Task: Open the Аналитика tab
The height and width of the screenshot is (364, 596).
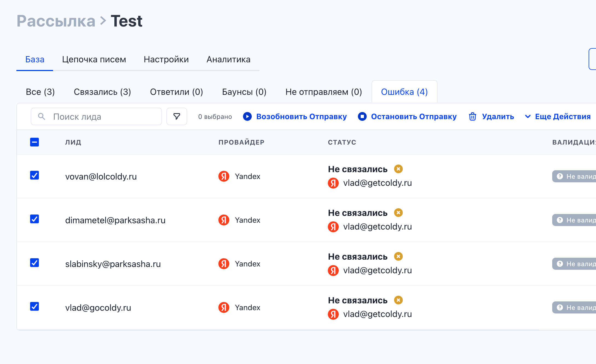Action: pos(228,59)
